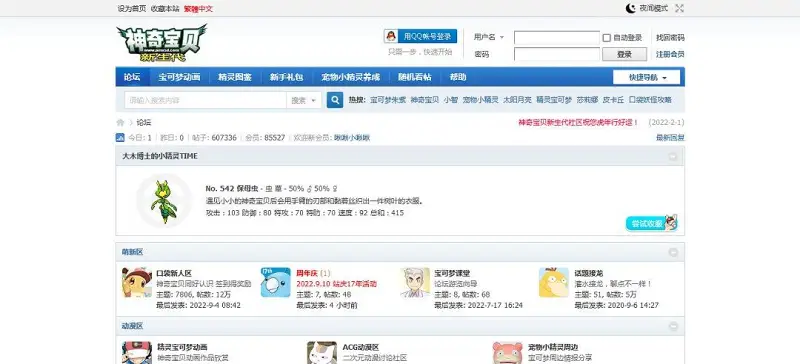Open 宠物小精灵周边 Slowpoke icon
Image resolution: width=800 pixels, height=364 pixels.
(x=507, y=353)
